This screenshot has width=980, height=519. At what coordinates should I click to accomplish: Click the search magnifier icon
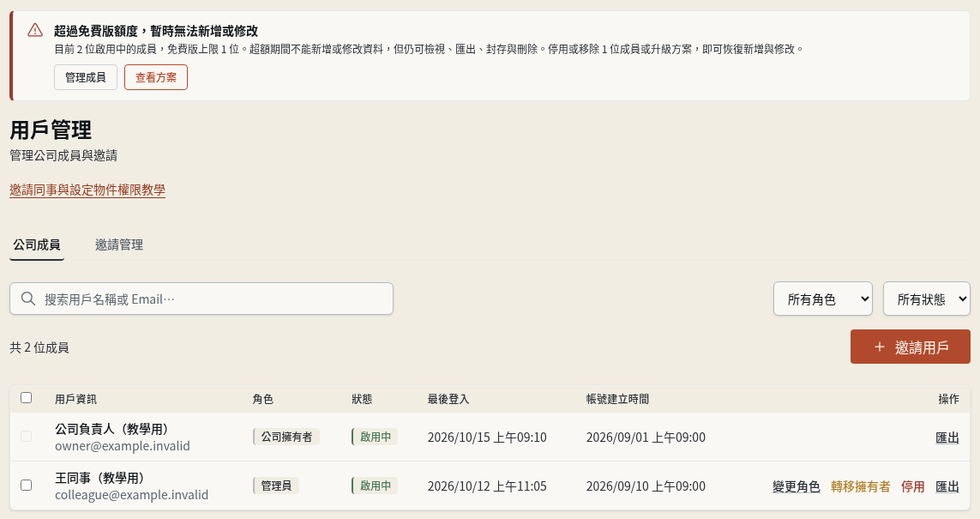28,299
